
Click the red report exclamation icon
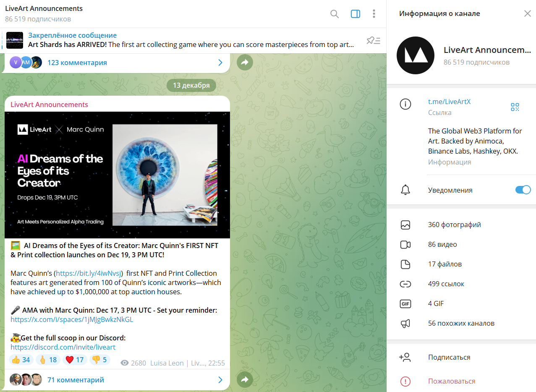click(405, 382)
